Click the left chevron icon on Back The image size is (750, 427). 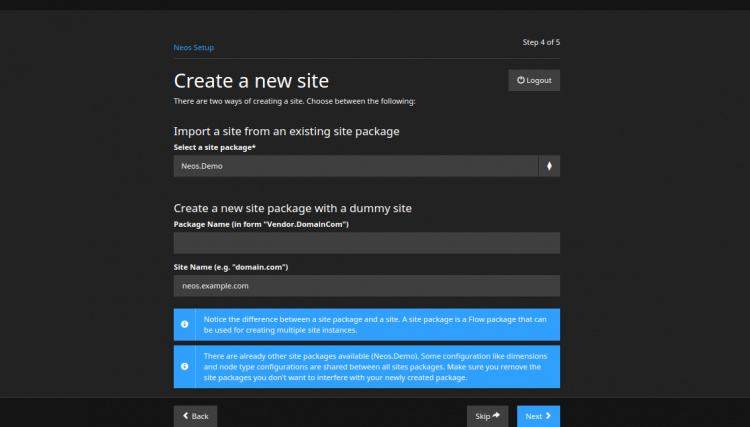(x=184, y=416)
